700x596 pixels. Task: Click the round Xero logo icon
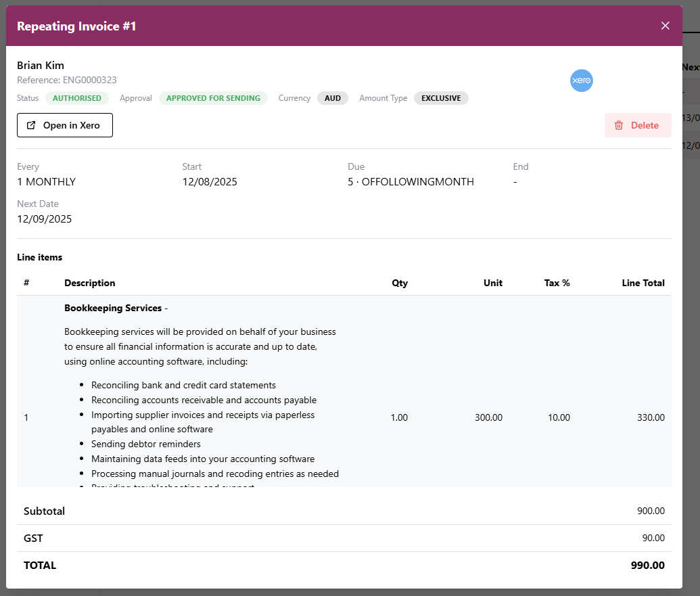[581, 81]
